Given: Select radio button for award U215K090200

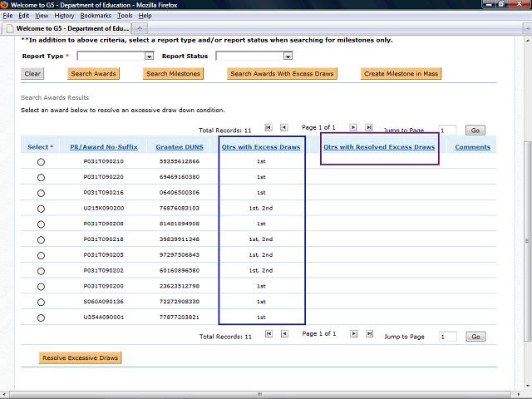Looking at the screenshot, I should click(x=41, y=208).
